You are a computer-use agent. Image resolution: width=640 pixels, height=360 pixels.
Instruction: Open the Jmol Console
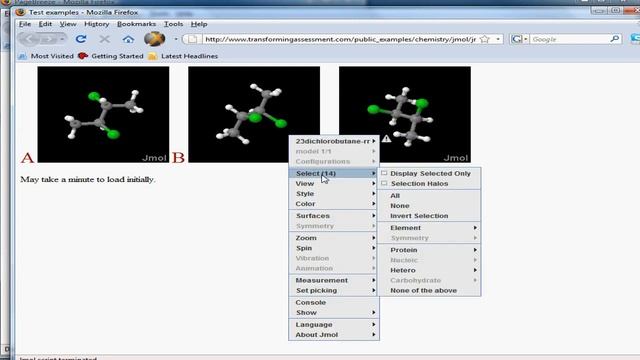click(334, 302)
